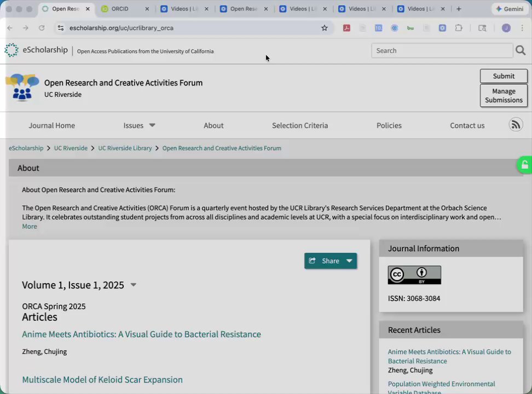Viewport: 532px width, 394px height.
Task: Click Open Research and Creative Activities Forum breadcrumb
Action: [222, 148]
